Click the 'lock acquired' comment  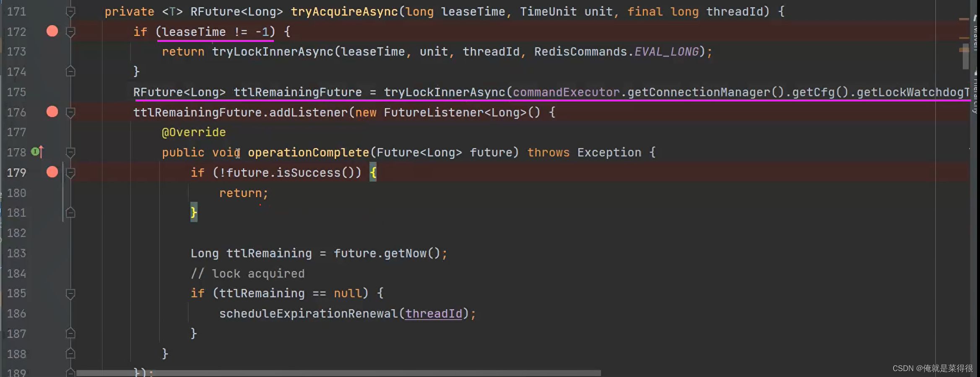coord(247,273)
